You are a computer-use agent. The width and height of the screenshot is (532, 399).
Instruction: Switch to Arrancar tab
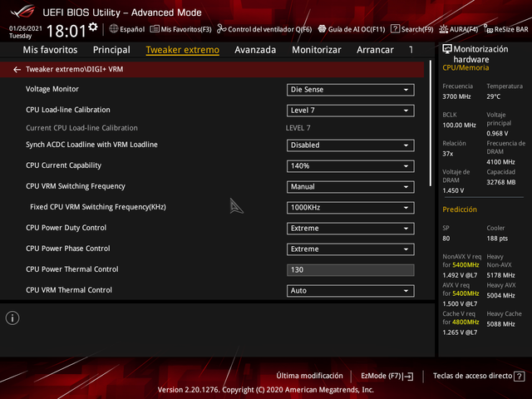[375, 50]
